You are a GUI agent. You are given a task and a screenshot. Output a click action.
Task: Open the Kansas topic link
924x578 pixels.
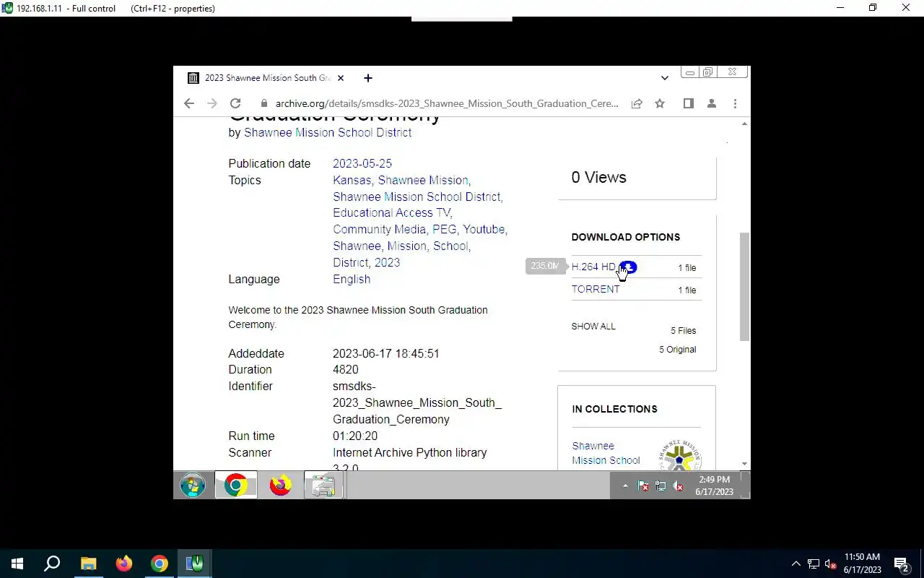click(352, 181)
